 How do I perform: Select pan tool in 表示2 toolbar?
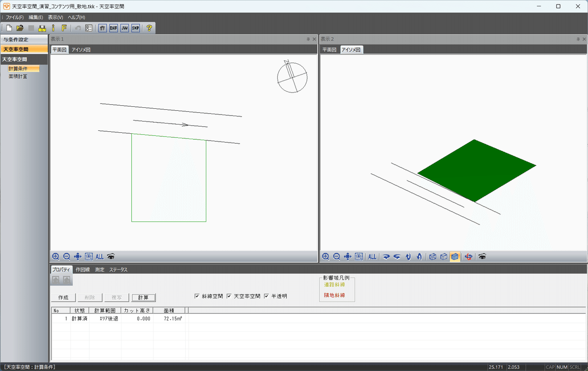click(x=348, y=256)
